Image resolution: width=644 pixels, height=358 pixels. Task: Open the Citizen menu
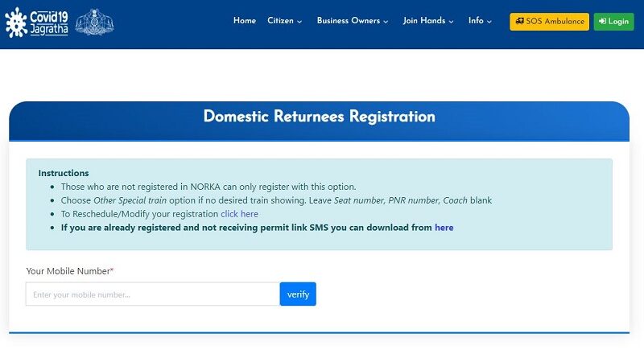(x=284, y=21)
